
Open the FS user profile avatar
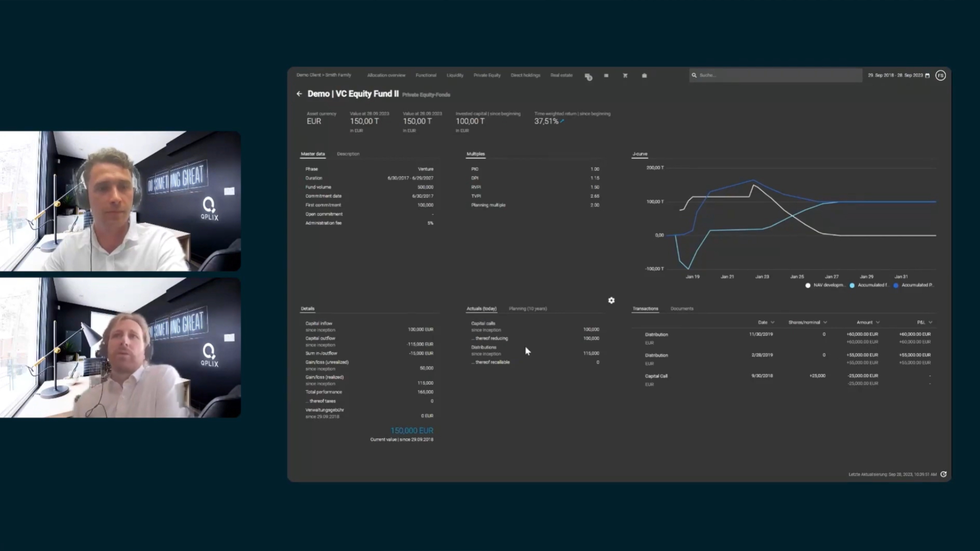941,76
